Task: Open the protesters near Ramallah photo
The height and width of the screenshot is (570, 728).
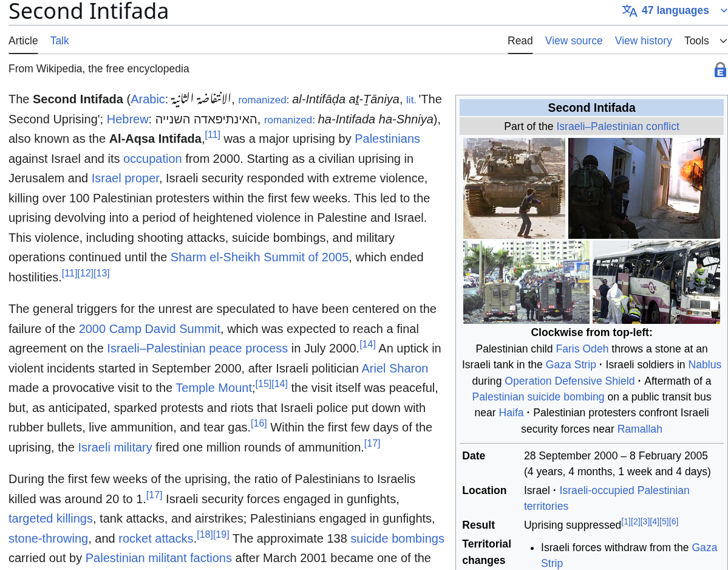Action: coord(526,282)
